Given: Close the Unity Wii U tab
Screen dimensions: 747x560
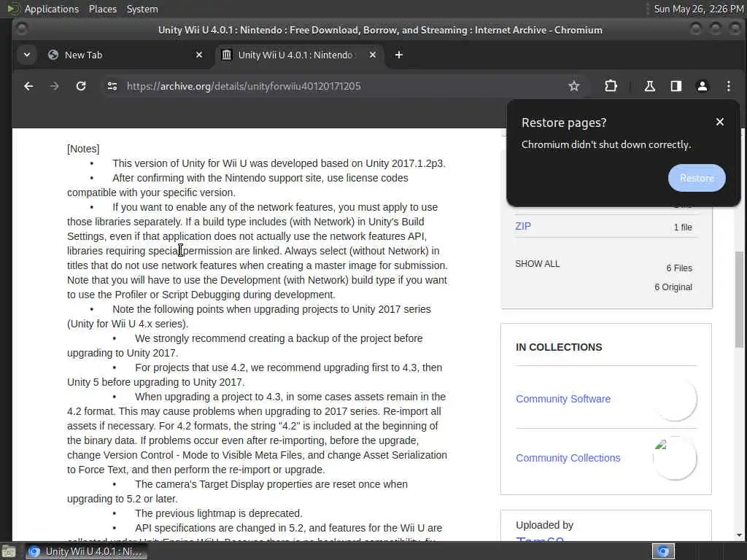Looking at the screenshot, I should [373, 55].
